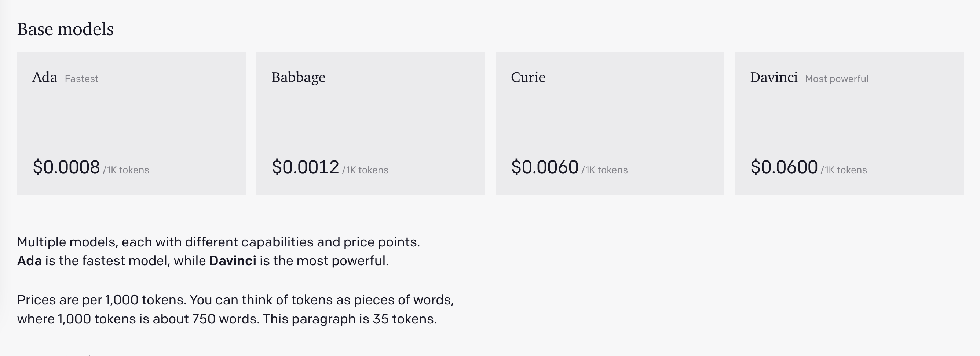The width and height of the screenshot is (980, 356).
Task: Select the Curie model card title
Action: pos(528,78)
